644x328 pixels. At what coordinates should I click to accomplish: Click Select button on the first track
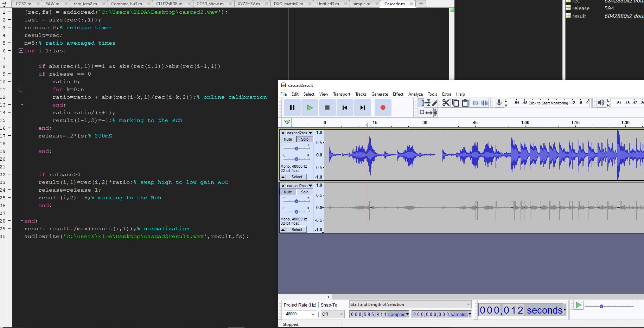tap(297, 177)
